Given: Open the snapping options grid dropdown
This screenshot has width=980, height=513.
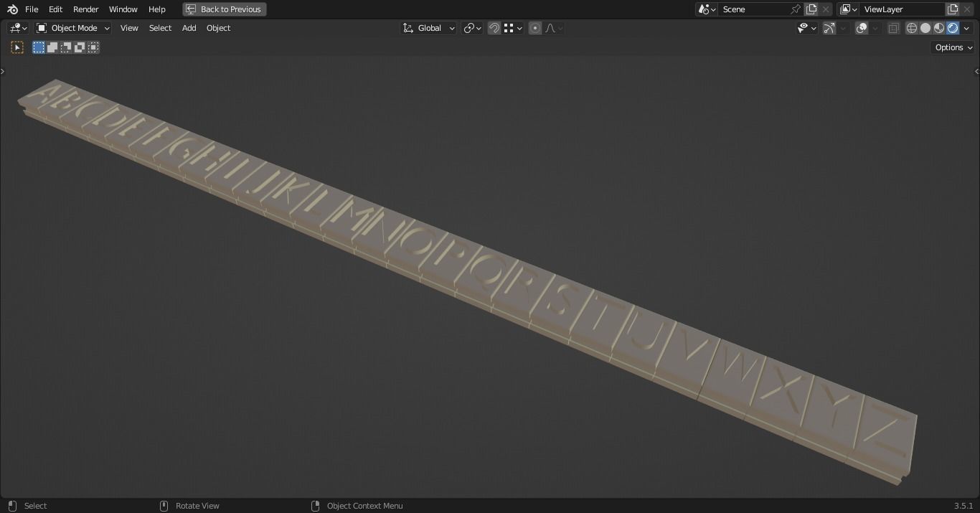Looking at the screenshot, I should (x=512, y=28).
